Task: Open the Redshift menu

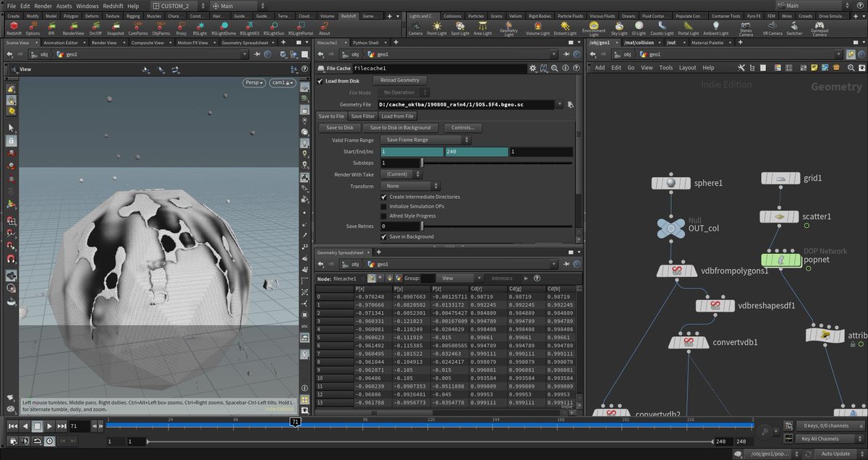Action: [113, 6]
